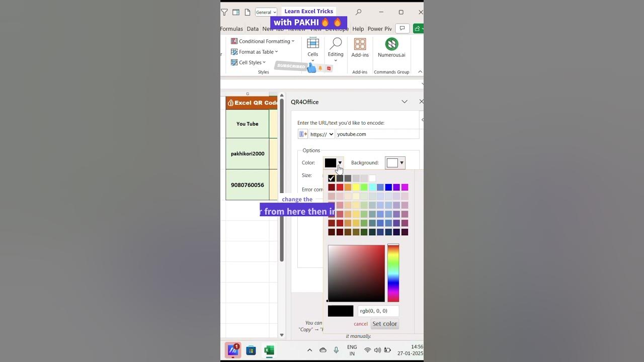
Task: Select the white swatch in the top palette row
Action: click(372, 178)
